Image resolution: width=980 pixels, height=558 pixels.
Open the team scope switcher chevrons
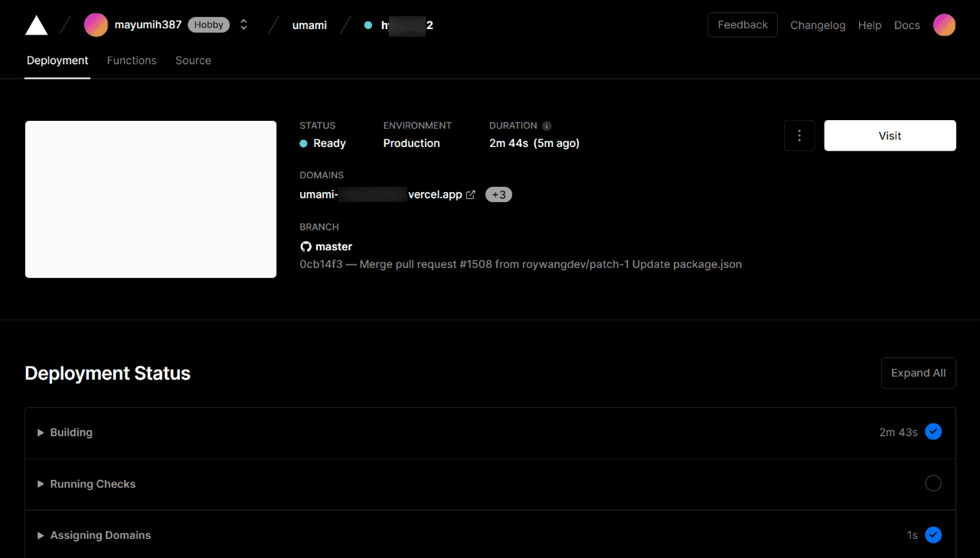coord(243,25)
